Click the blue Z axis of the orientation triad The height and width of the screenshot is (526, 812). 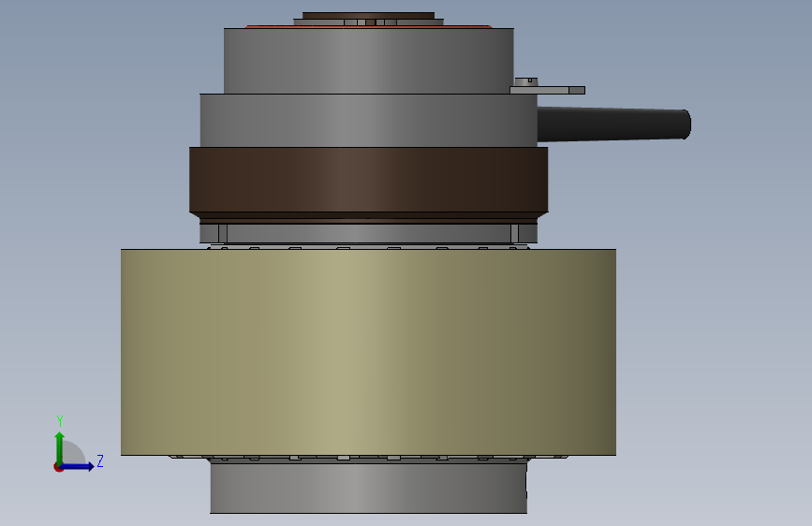[78, 466]
